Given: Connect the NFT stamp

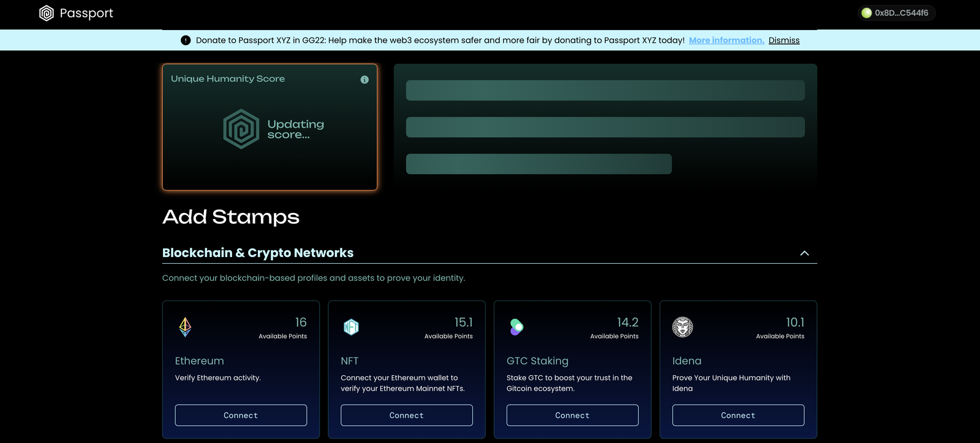Looking at the screenshot, I should point(407,415).
